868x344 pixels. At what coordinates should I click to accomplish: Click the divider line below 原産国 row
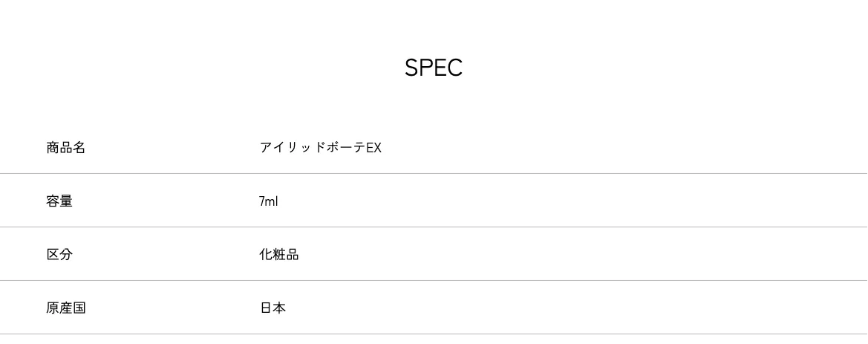(434, 334)
